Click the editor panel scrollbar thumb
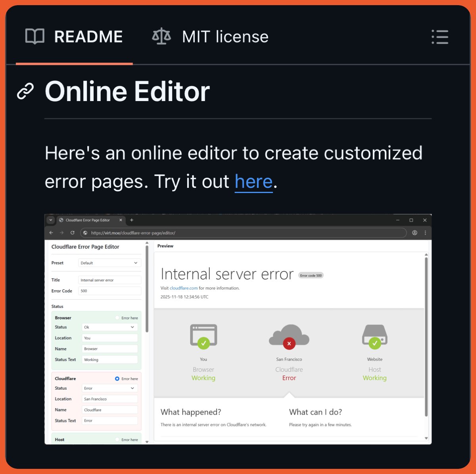Screen dimensions: 476x474 (147, 289)
